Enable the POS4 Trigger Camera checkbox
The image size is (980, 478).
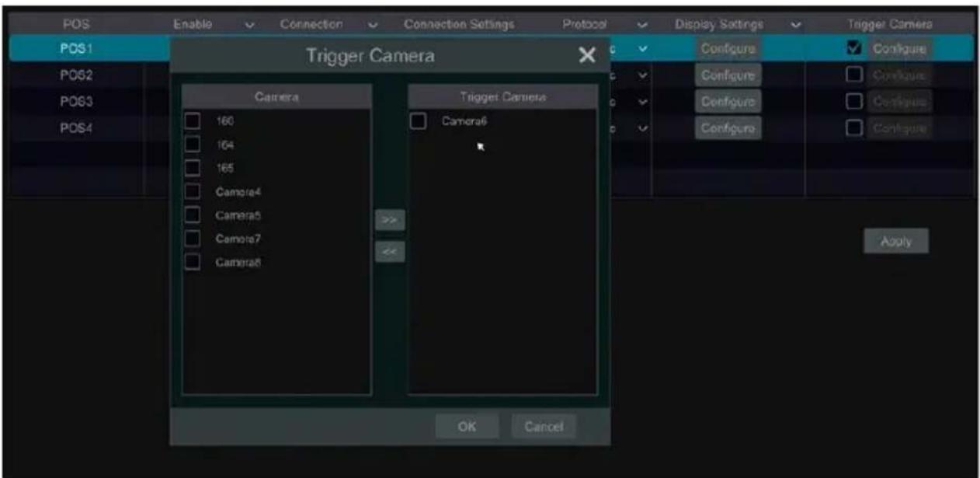[853, 127]
